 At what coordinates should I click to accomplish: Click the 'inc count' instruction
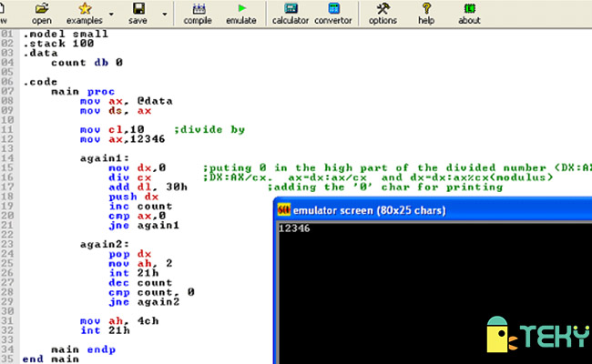140,207
